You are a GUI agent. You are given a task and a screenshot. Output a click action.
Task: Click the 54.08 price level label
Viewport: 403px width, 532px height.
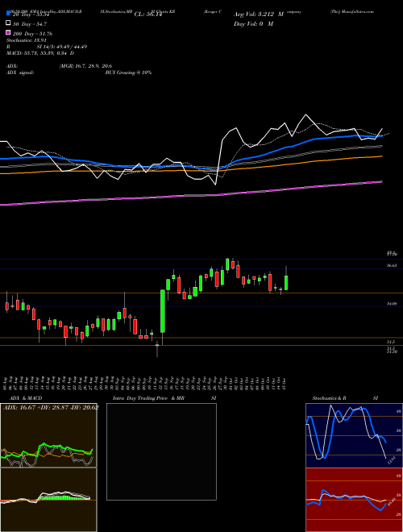click(392, 304)
